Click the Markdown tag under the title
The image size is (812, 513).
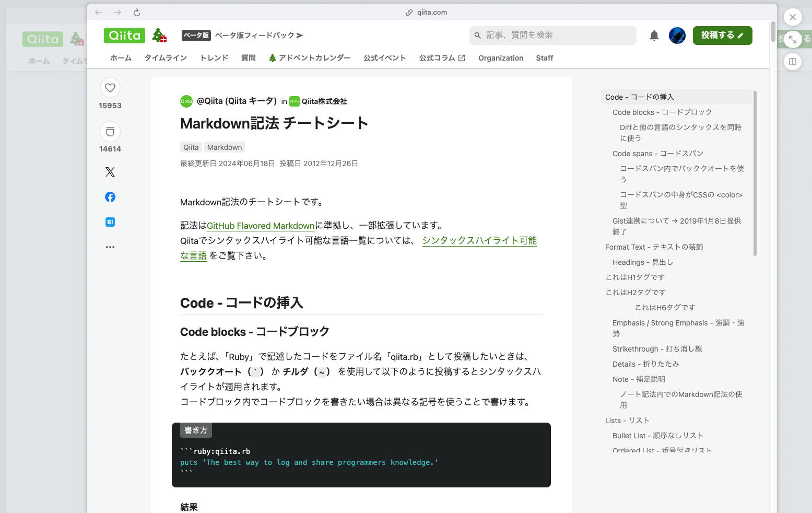(x=225, y=147)
